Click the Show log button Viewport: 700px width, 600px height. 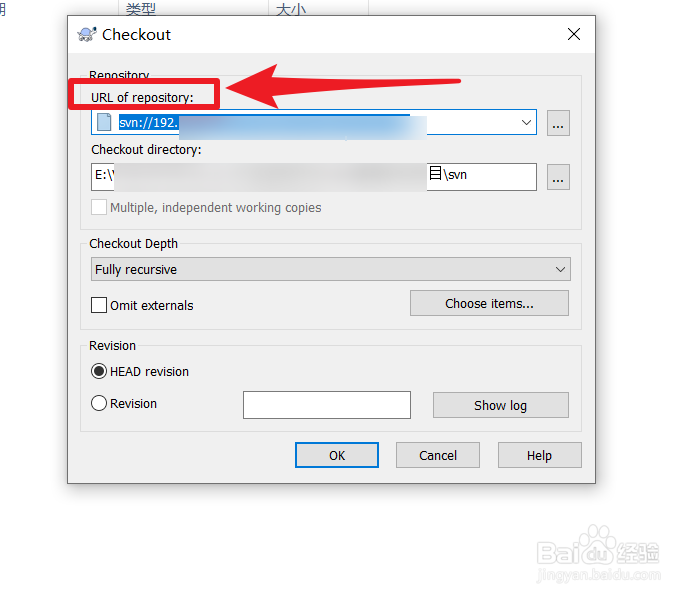[x=500, y=405]
